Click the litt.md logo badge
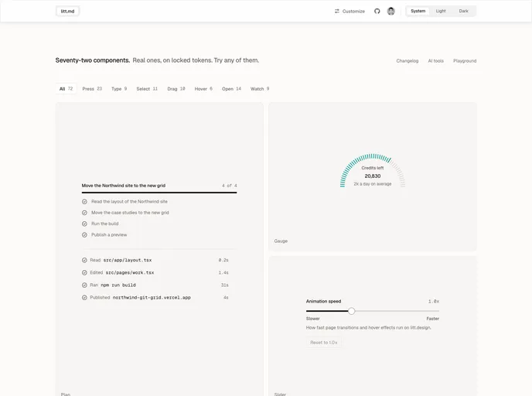The width and height of the screenshot is (532, 396). (x=67, y=11)
